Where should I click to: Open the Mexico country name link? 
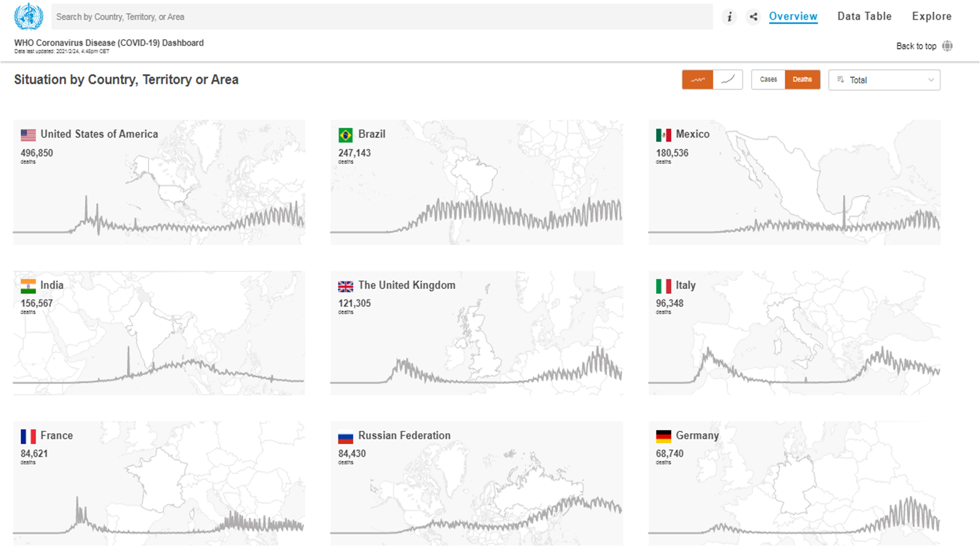click(692, 134)
